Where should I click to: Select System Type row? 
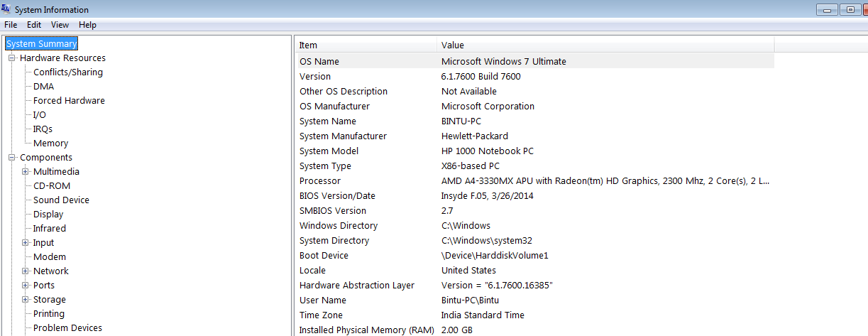point(534,166)
